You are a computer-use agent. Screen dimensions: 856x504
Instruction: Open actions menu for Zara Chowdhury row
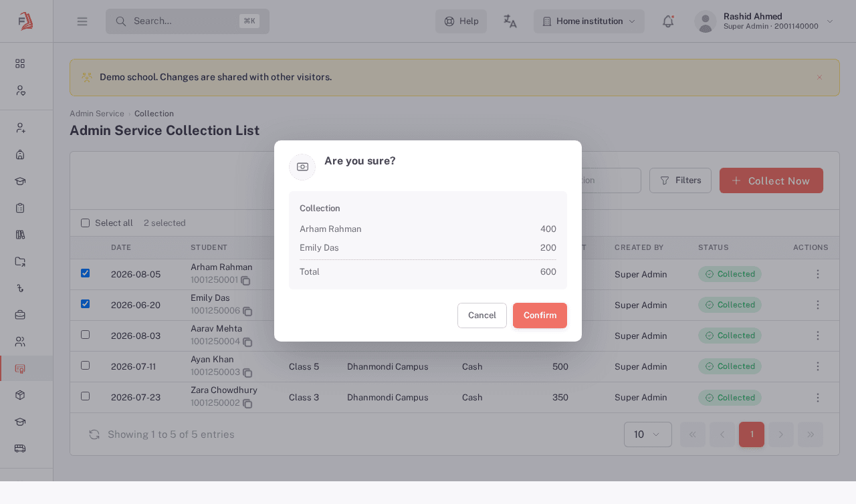pyautogui.click(x=817, y=398)
